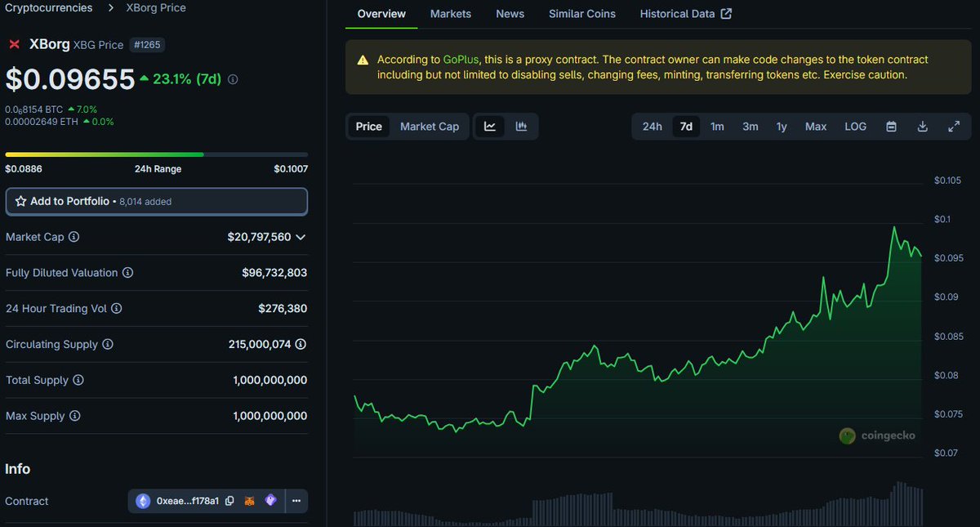Click the XBorg Price breadcrumb text
980x527 pixels.
click(x=156, y=8)
